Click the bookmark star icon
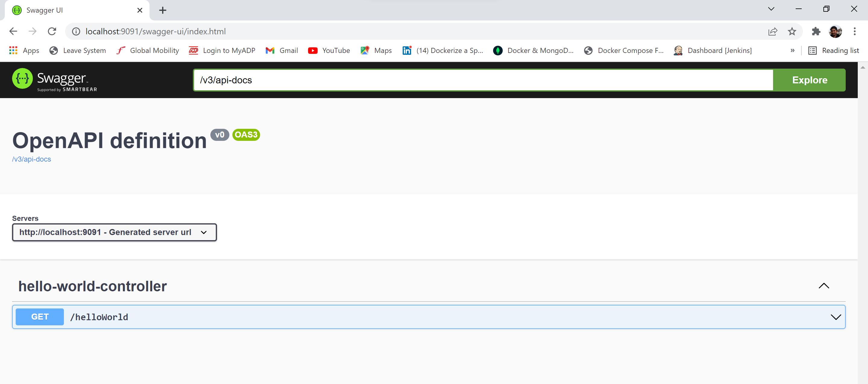The image size is (868, 384). (791, 31)
